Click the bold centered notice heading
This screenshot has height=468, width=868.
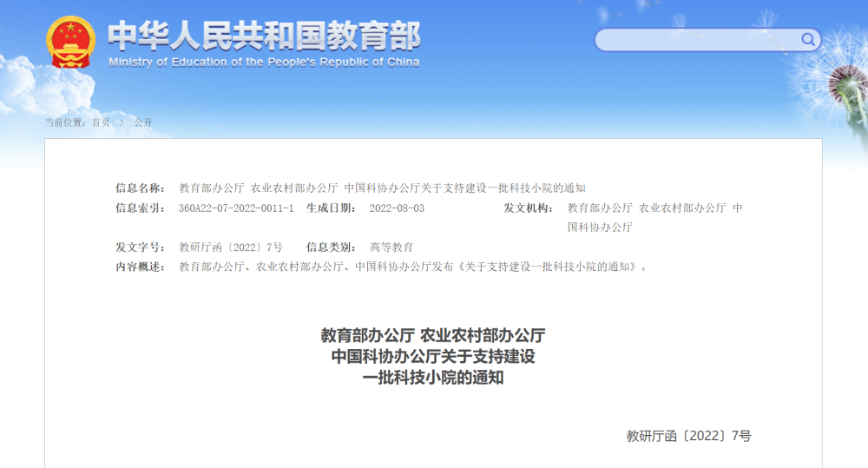click(433, 356)
